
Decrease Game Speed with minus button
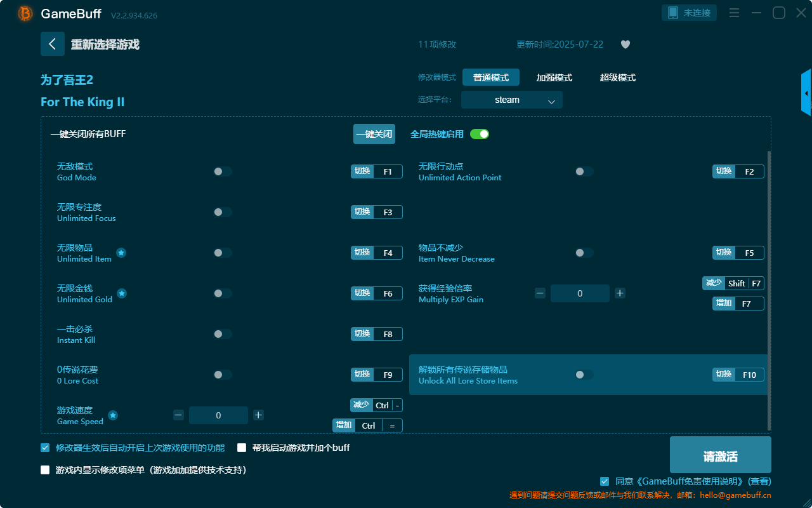pyautogui.click(x=178, y=415)
